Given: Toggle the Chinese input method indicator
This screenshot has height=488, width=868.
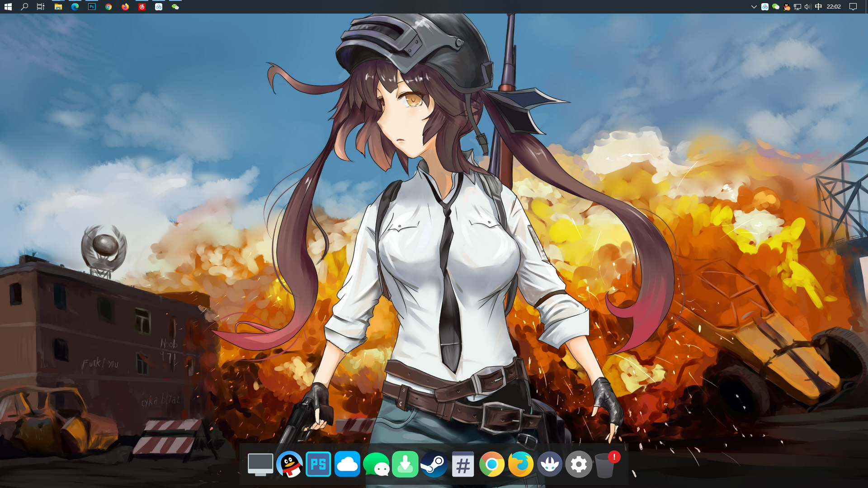Looking at the screenshot, I should (x=818, y=7).
